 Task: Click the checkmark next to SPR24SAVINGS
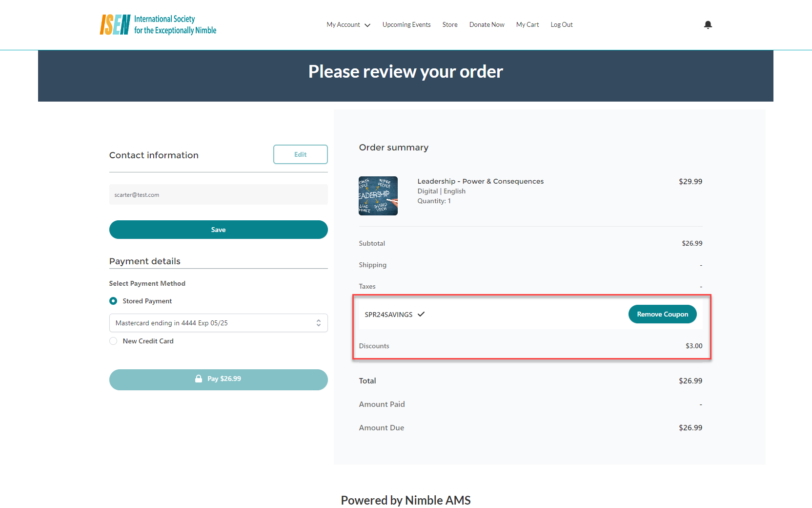pos(421,314)
